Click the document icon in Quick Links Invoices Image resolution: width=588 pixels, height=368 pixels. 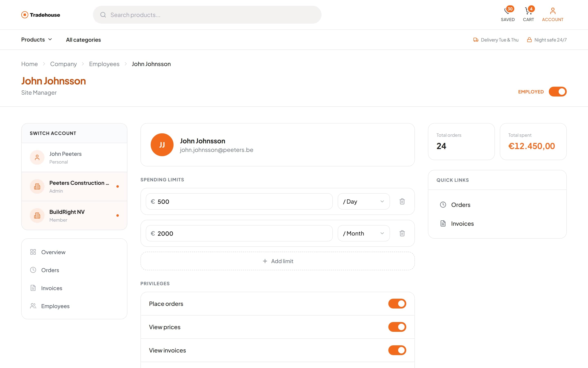point(443,223)
